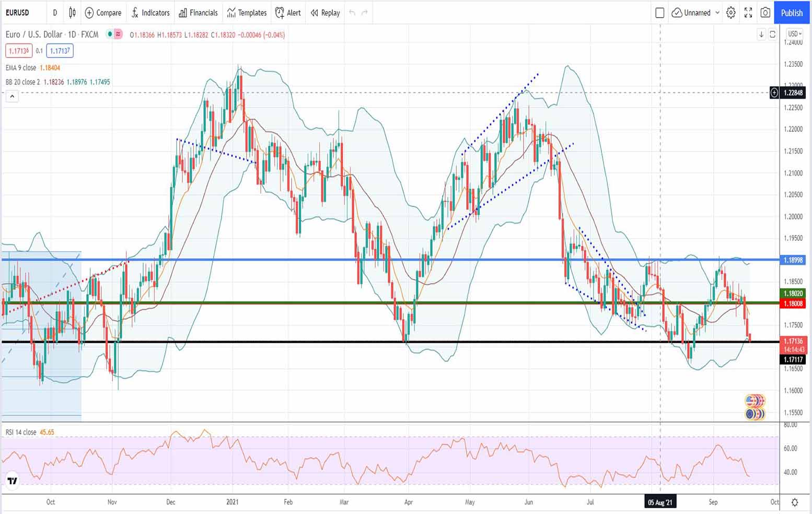Create a new Alert

[x=288, y=13]
